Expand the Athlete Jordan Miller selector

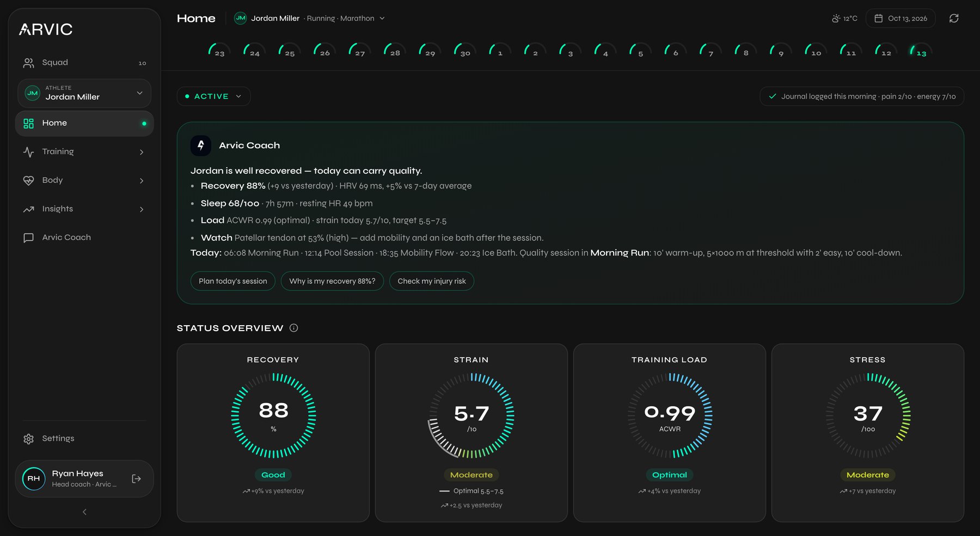point(84,93)
